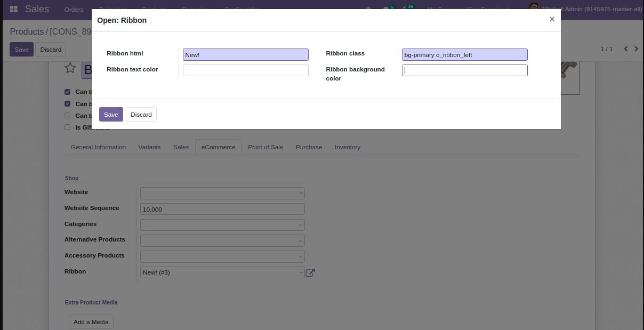Discard the ribbon dialog changes
The height and width of the screenshot is (330, 644).
tap(141, 114)
